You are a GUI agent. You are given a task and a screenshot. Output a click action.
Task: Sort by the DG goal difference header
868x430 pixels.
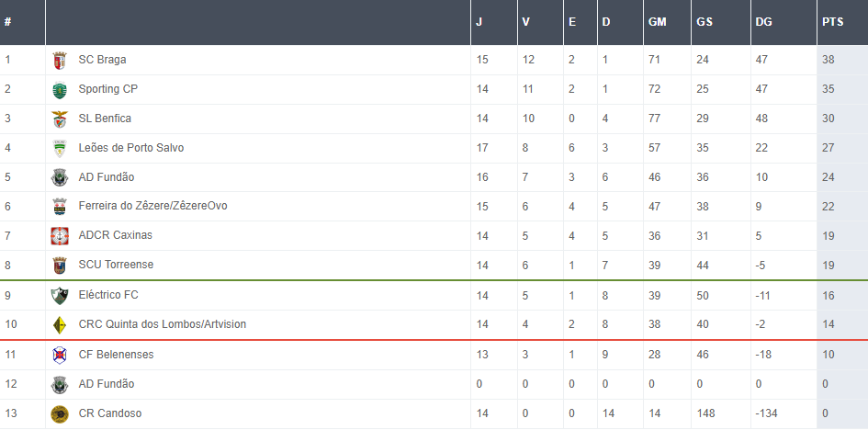(762, 22)
